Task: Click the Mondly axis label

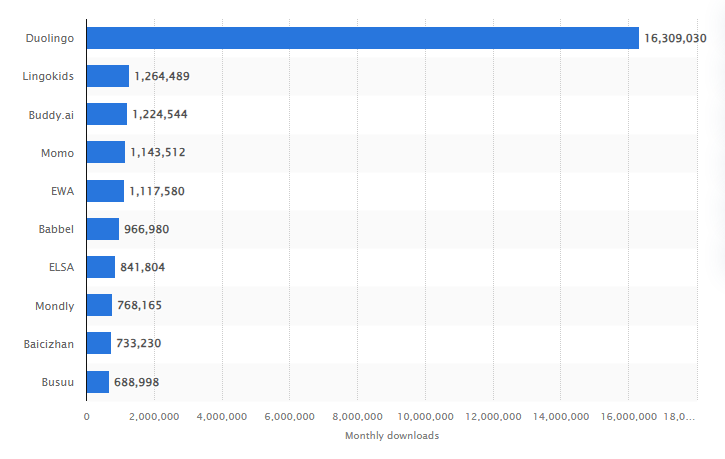Action: pyautogui.click(x=55, y=306)
